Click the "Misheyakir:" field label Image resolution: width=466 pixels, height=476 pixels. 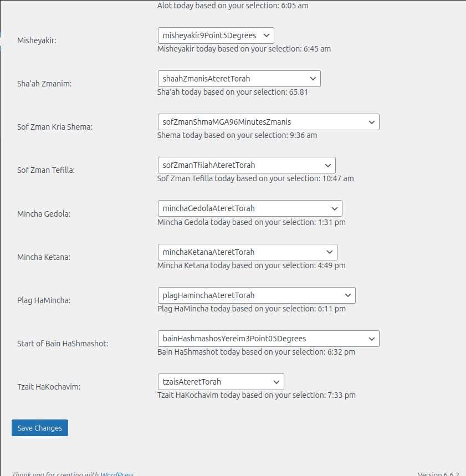coord(37,40)
